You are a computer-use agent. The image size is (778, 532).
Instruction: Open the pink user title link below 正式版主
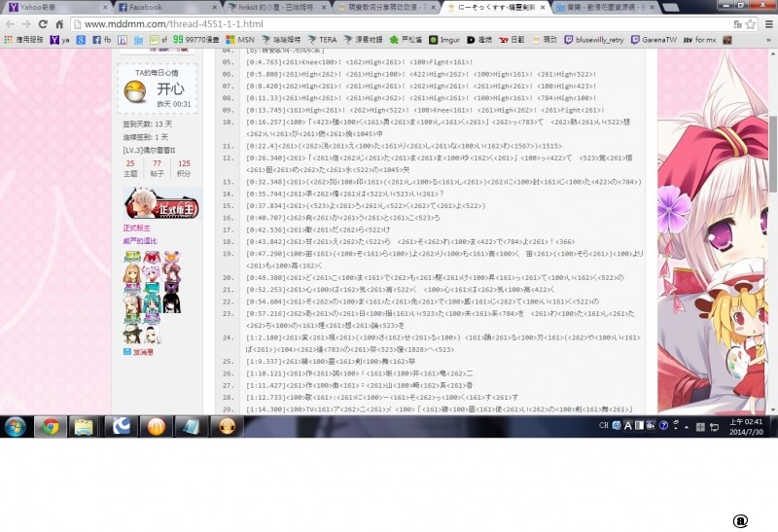140,240
